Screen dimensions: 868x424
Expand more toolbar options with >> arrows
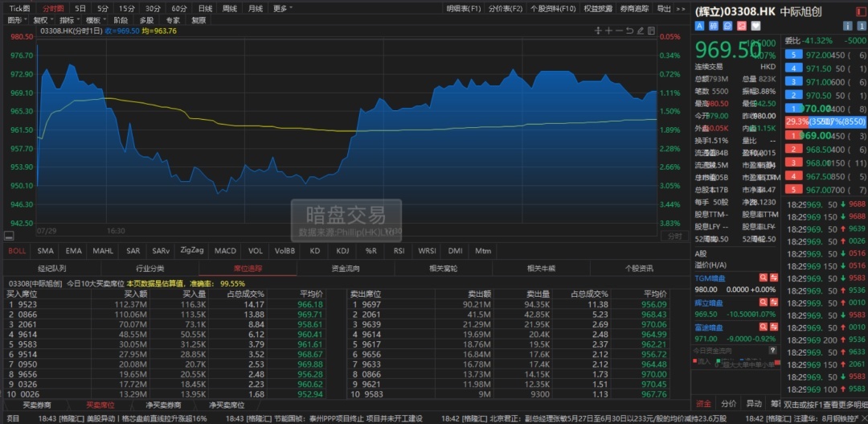pos(681,9)
